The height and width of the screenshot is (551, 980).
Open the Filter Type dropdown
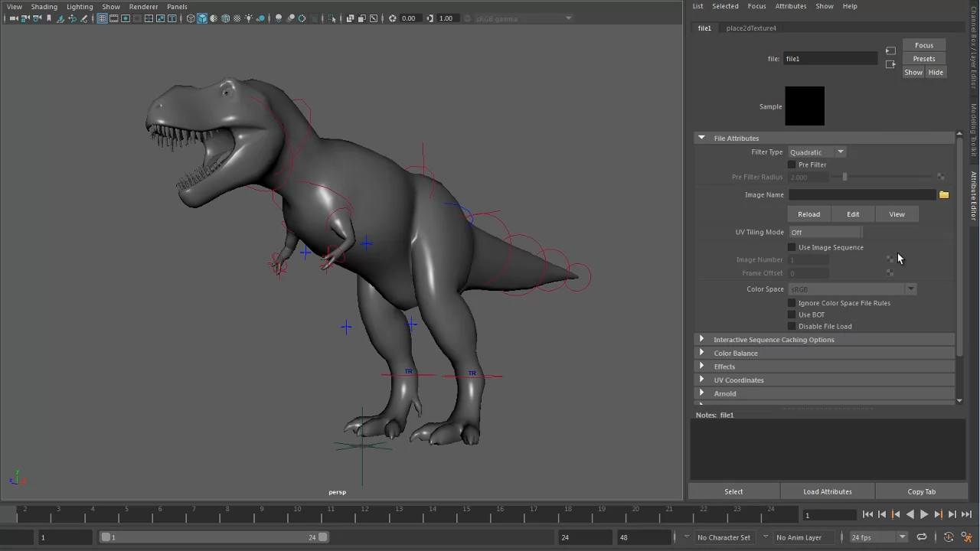[x=817, y=152]
